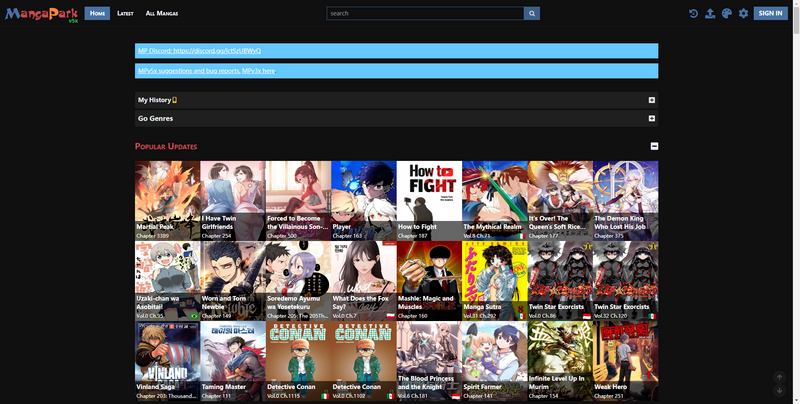800x404 pixels.
Task: Open Mashle: Magic and Muscles cover
Action: click(429, 281)
